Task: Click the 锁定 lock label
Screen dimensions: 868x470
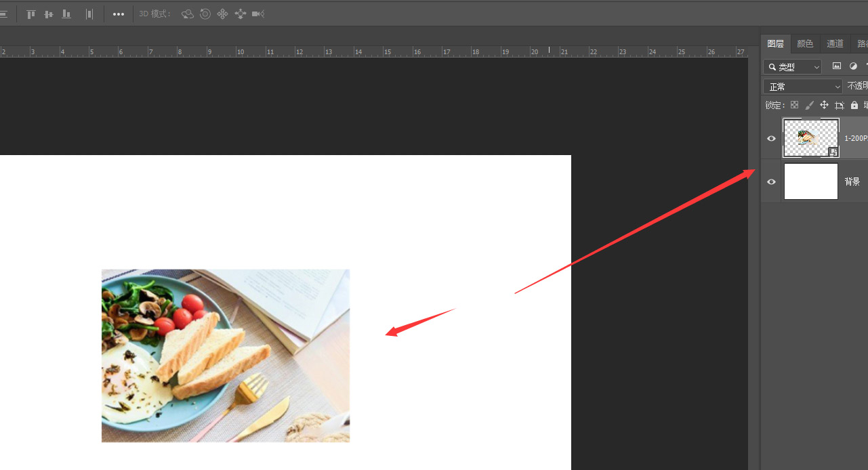Action: (x=774, y=105)
